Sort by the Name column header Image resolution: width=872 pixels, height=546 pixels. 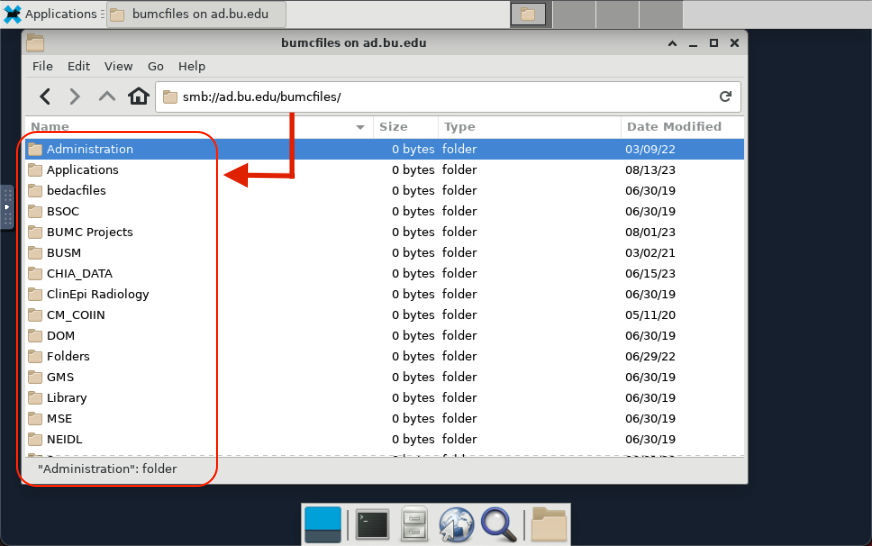click(x=199, y=127)
